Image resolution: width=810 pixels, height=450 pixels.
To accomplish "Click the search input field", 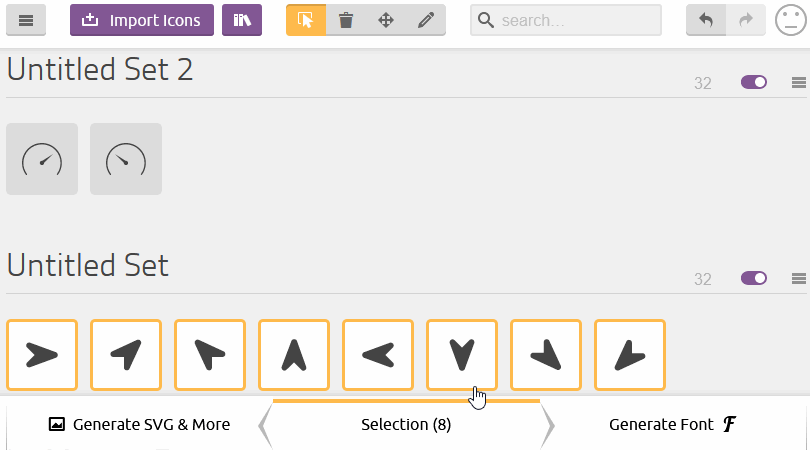I will (x=566, y=20).
